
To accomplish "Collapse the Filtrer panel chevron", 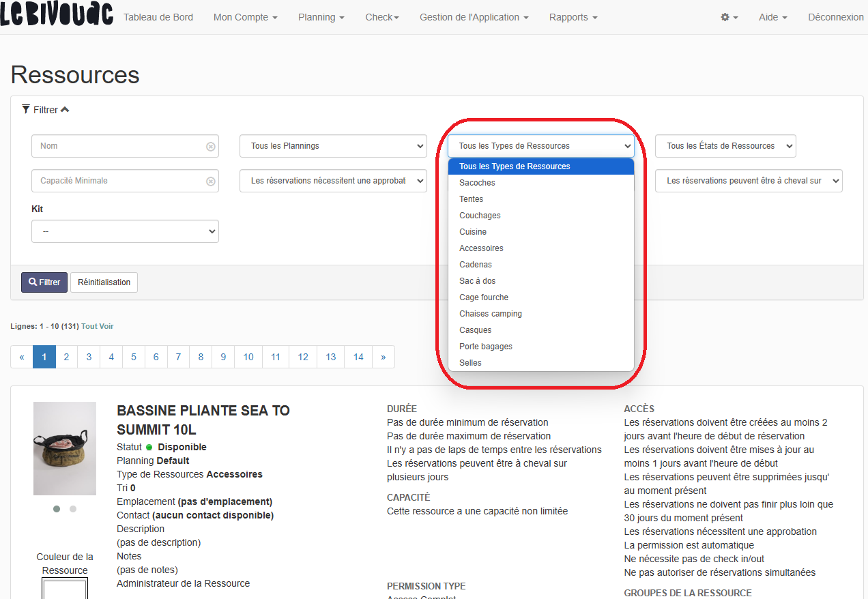I will [66, 110].
